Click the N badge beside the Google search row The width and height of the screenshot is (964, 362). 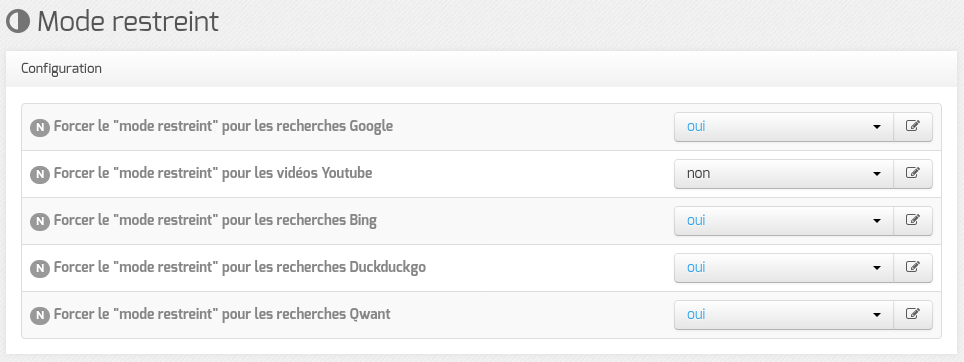(x=40, y=128)
